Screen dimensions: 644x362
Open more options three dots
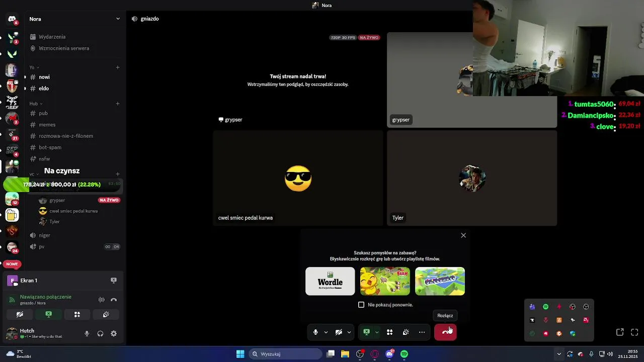pos(422,332)
